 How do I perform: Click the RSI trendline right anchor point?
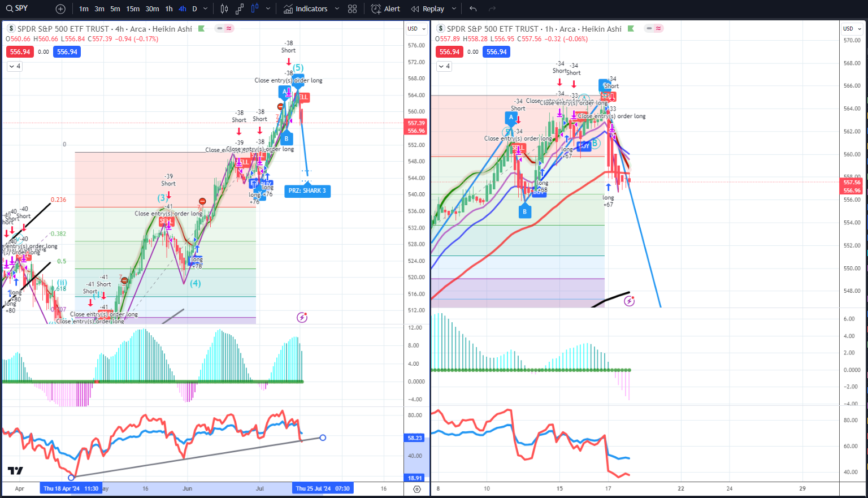coord(323,438)
